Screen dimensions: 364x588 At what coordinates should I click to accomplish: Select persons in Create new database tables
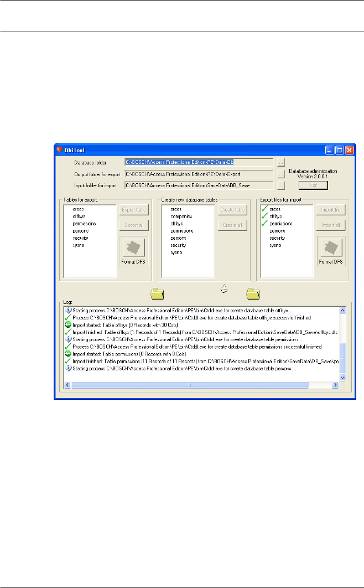point(178,238)
